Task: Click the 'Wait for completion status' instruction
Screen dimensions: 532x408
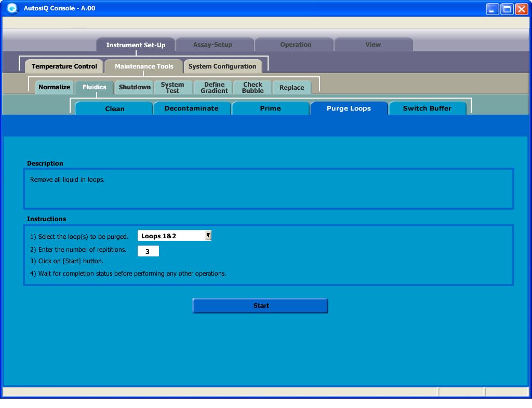Action: tap(128, 274)
